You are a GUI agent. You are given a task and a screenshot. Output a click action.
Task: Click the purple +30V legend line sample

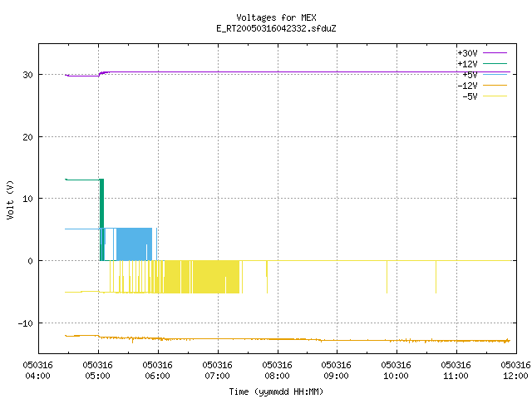coord(495,53)
